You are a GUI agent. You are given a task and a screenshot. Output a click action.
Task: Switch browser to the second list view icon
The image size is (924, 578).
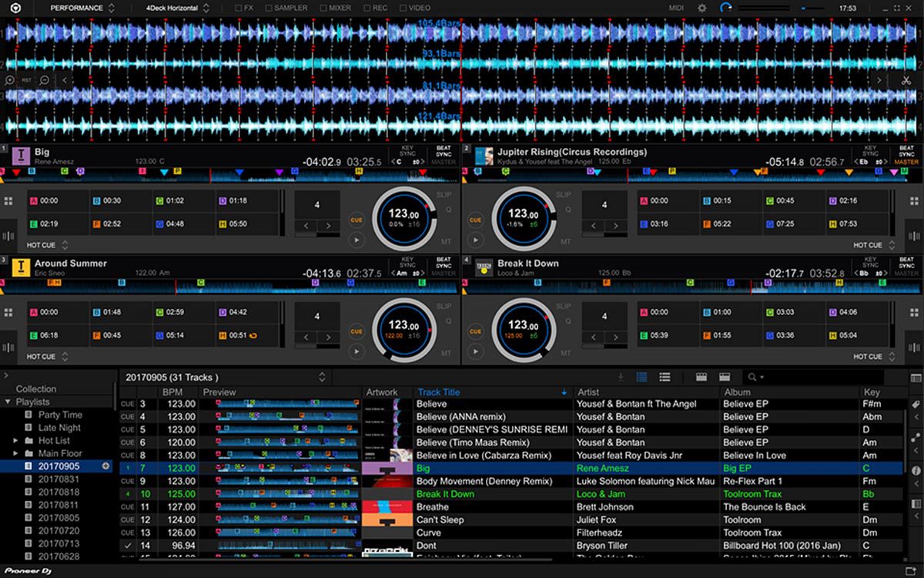665,377
